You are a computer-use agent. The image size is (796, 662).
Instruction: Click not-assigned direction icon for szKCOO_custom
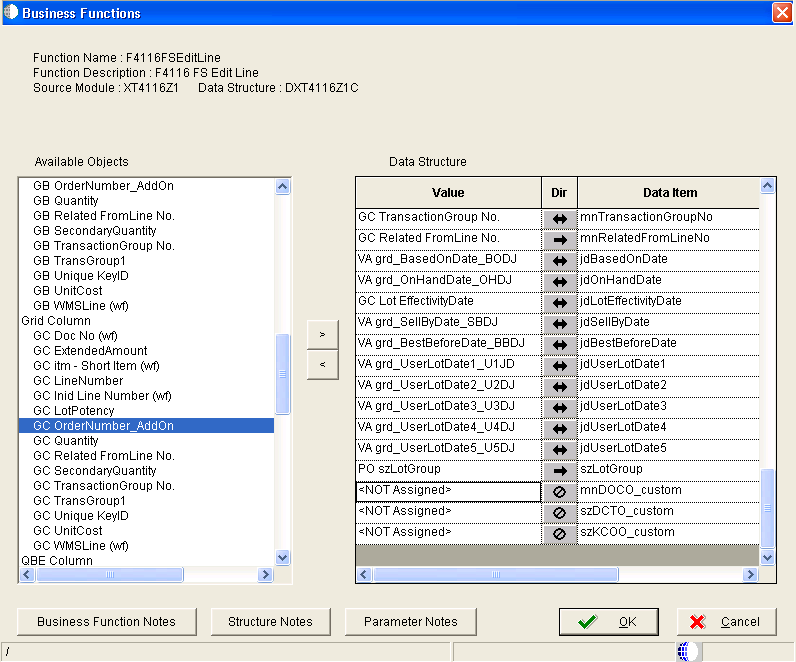coord(559,534)
